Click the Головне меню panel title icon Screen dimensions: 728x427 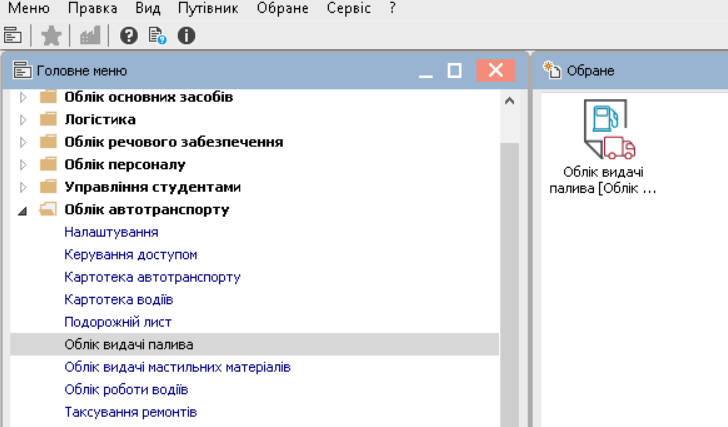[x=22, y=70]
